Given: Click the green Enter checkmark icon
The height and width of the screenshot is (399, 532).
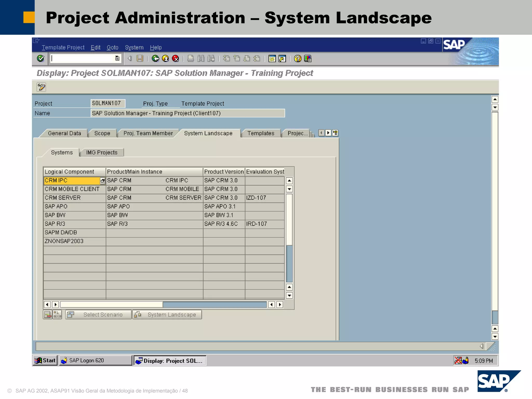Looking at the screenshot, I should tap(41, 58).
